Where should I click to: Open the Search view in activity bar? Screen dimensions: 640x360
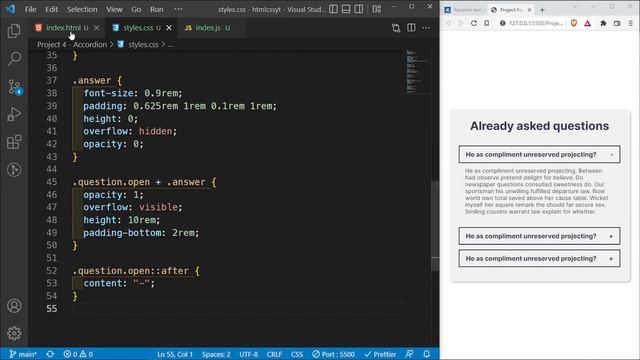(x=14, y=59)
